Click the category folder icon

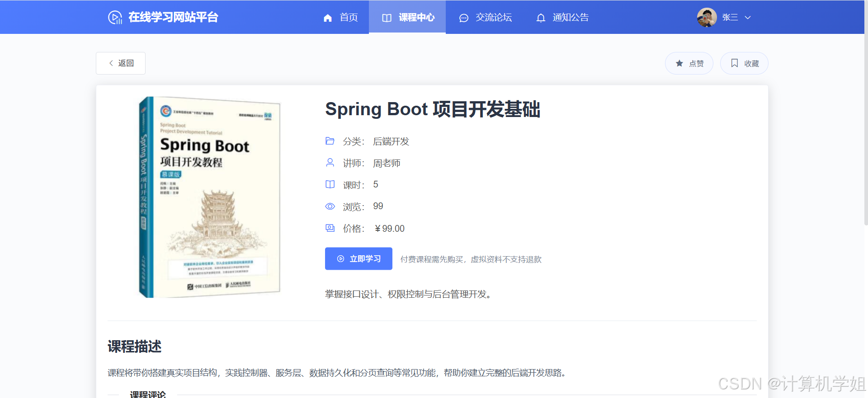[x=330, y=141]
